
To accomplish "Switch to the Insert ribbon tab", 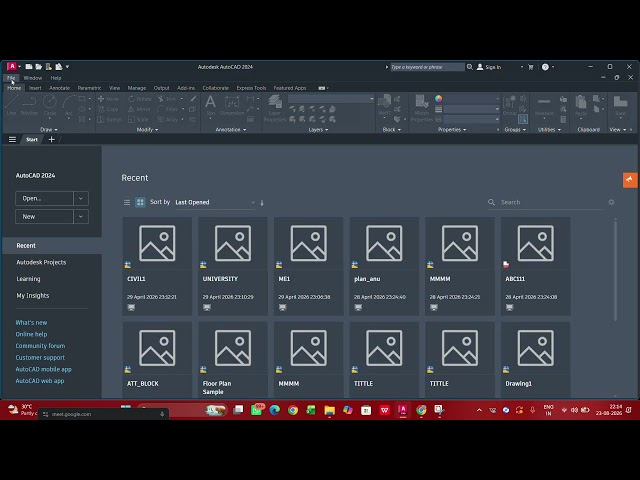I will [x=35, y=88].
